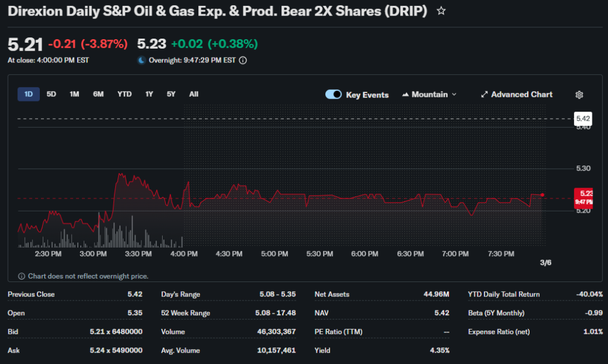Image resolution: width=608 pixels, height=364 pixels.
Task: Open the Advanced Chart link
Action: click(521, 94)
